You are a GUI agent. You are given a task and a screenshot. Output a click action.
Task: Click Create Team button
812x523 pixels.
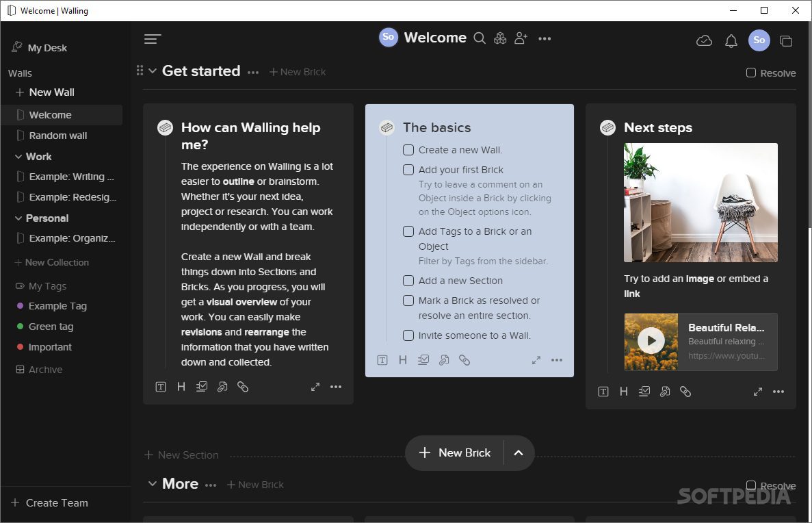coord(50,502)
